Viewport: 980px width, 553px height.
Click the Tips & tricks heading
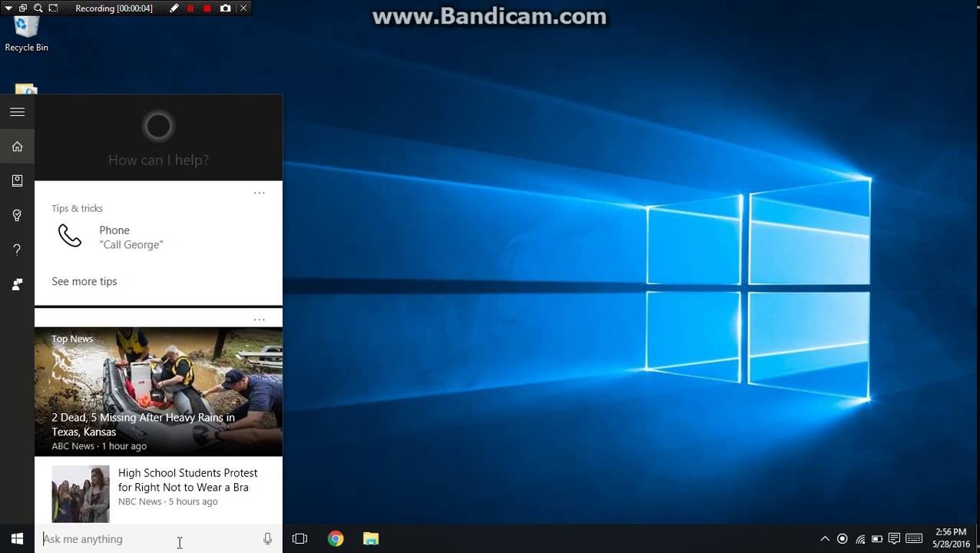pyautogui.click(x=77, y=209)
